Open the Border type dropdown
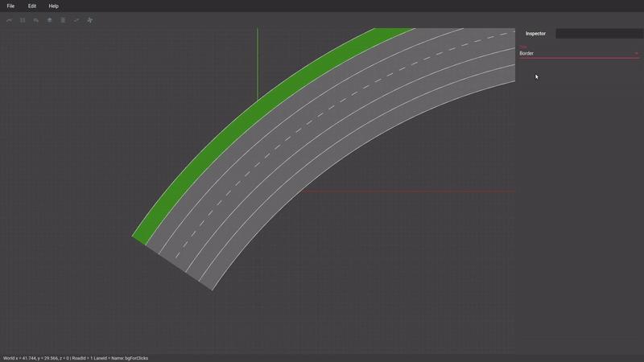 [x=579, y=52]
